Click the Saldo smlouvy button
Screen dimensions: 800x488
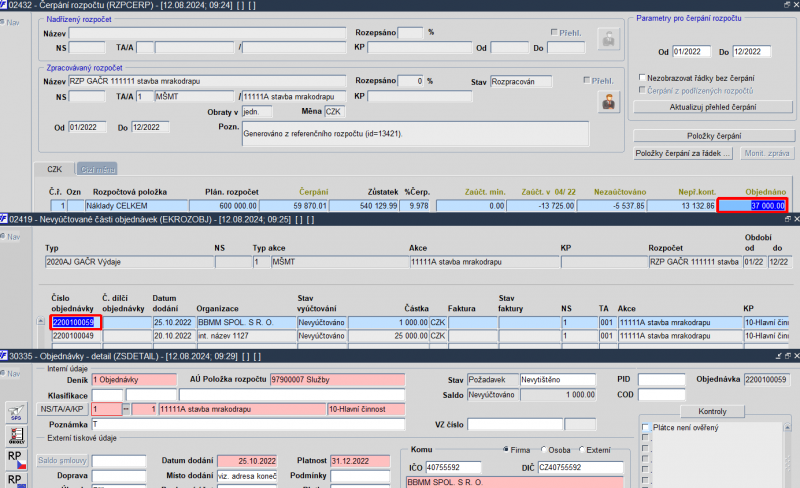coord(62,460)
